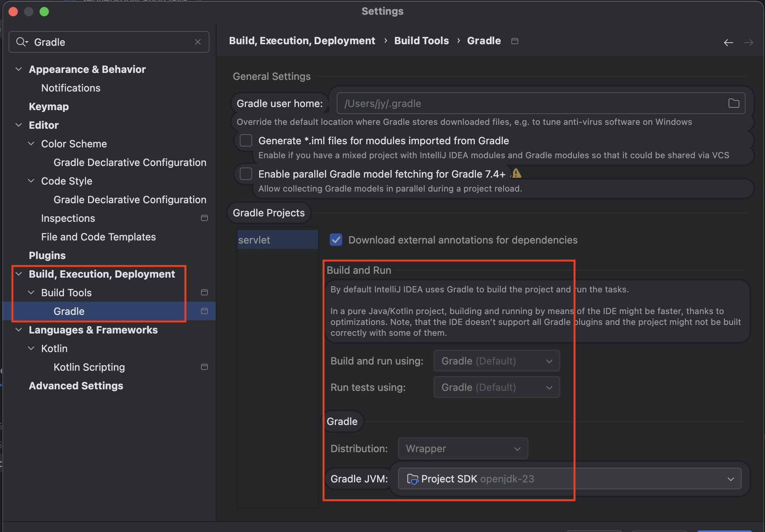Enable Generate *.iml files for modules checkbox
The image size is (765, 532).
[x=246, y=140]
